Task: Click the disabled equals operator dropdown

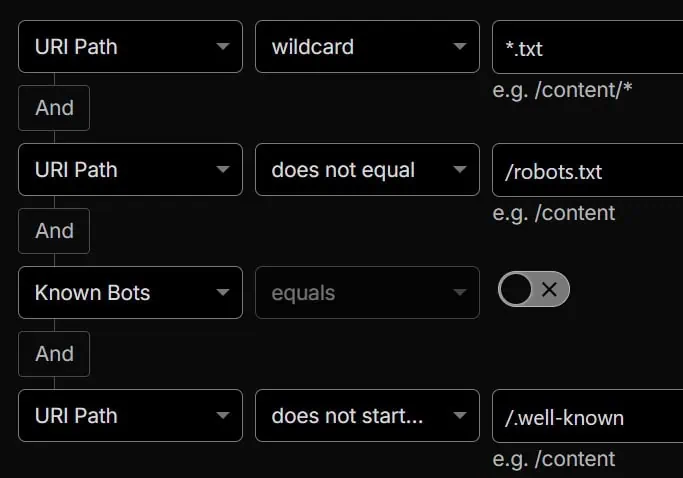Action: coord(367,293)
